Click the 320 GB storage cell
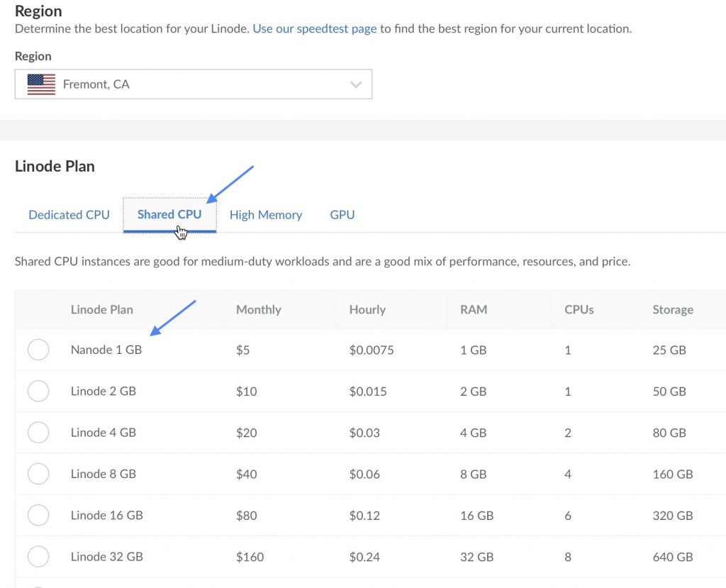This screenshot has height=588, width=726. [673, 515]
